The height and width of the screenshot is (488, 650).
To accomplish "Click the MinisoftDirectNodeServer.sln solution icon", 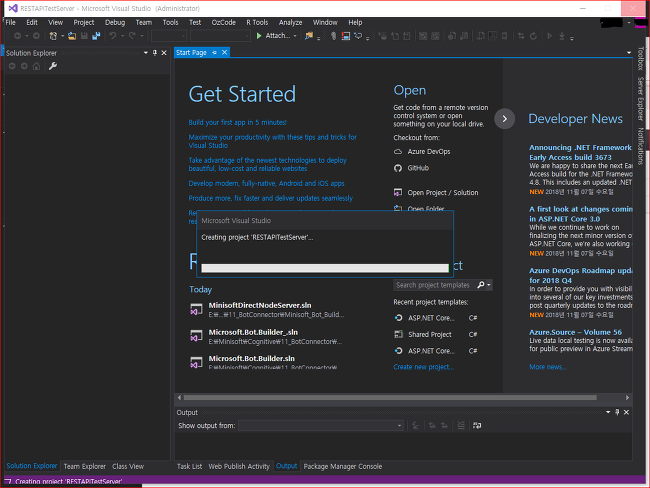I will (196, 309).
